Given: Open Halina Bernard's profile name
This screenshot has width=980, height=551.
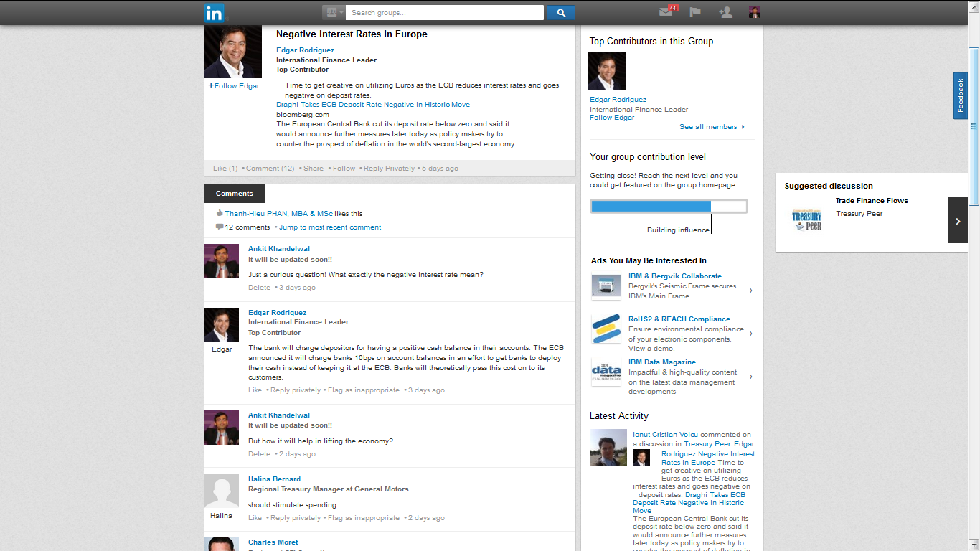Looking at the screenshot, I should (274, 479).
